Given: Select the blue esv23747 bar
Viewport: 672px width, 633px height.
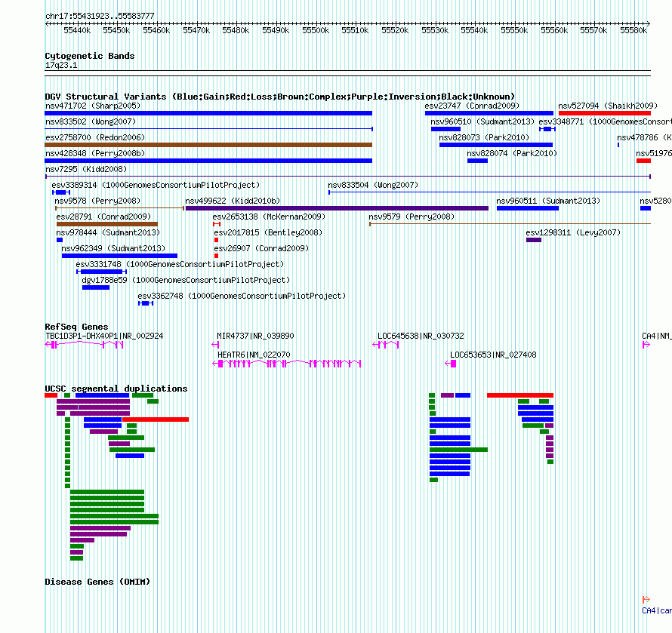Looking at the screenshot, I should tap(489, 113).
